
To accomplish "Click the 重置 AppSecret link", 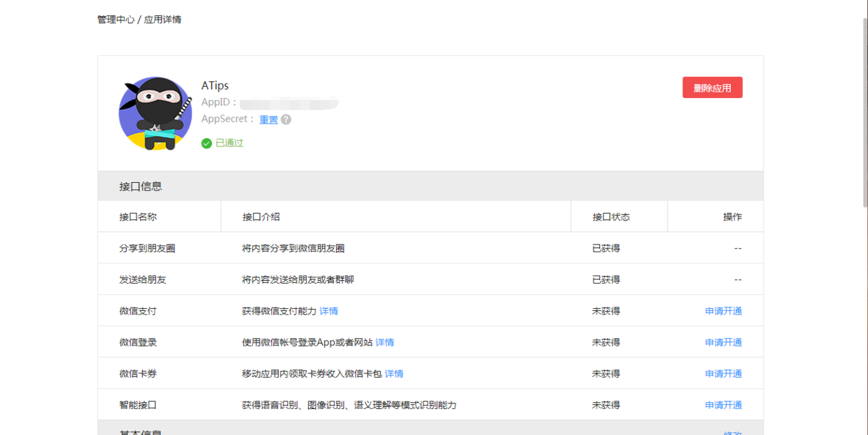I will tap(269, 120).
